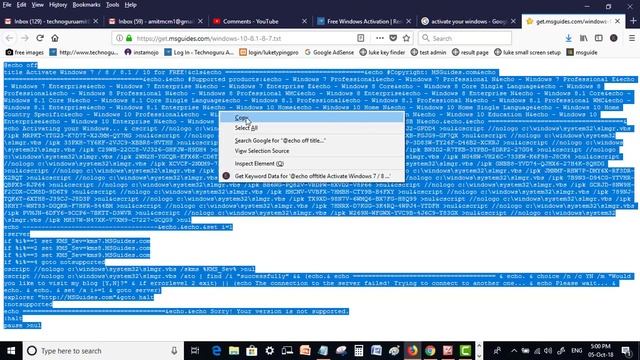Close the get.msguides.com tab
Image resolution: width=640 pixels, height=360 pixels.
click(618, 21)
